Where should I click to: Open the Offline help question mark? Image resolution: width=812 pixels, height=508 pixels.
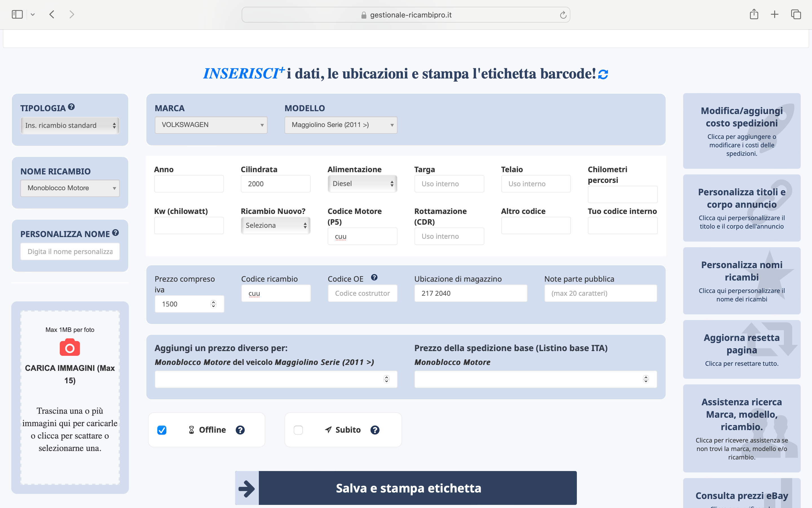240,430
